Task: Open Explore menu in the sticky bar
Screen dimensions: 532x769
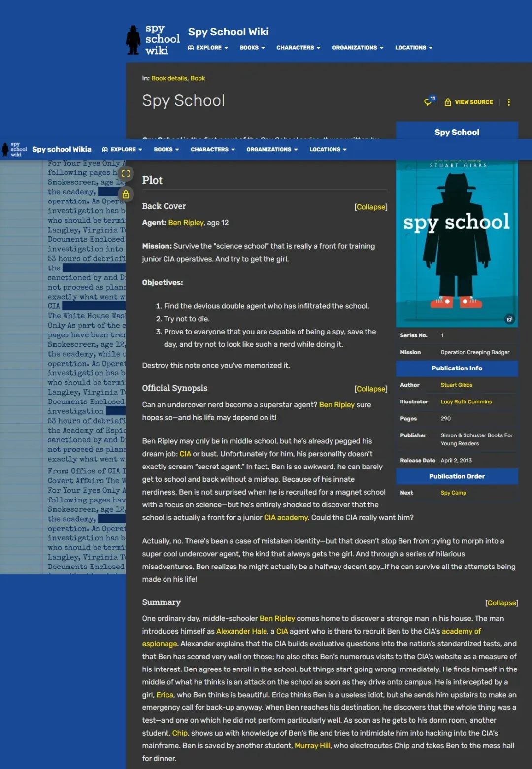Action: tap(122, 149)
